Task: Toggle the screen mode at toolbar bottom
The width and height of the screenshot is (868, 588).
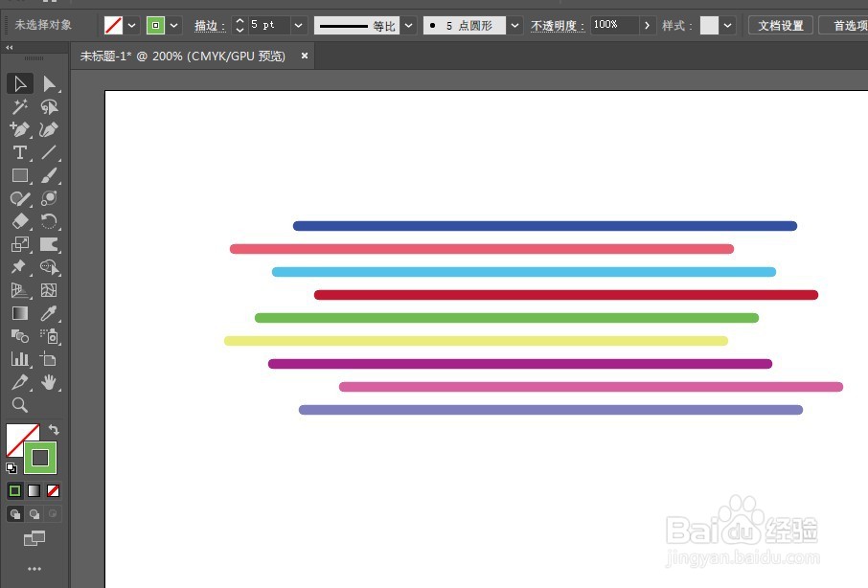Action: (35, 539)
